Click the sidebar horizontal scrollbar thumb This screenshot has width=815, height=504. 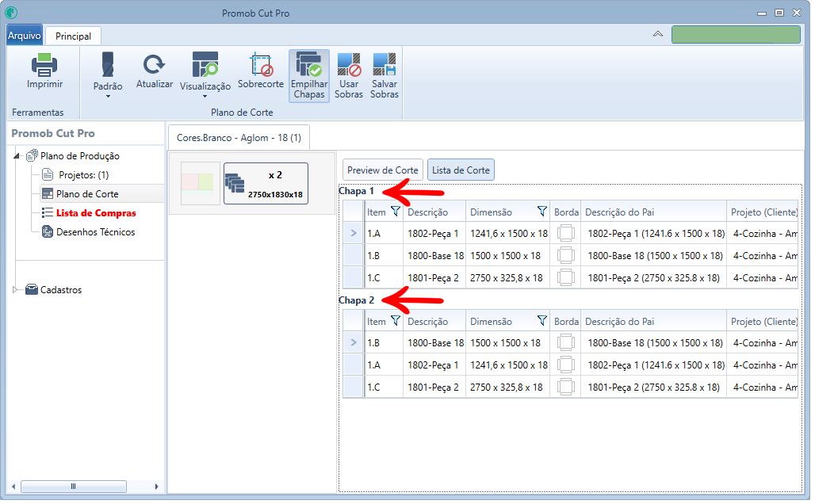click(73, 487)
